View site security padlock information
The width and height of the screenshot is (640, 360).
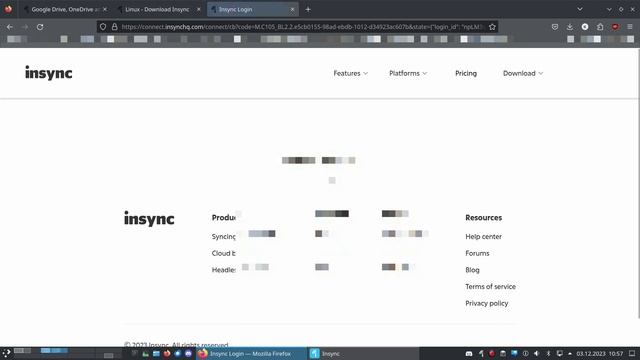(x=114, y=27)
